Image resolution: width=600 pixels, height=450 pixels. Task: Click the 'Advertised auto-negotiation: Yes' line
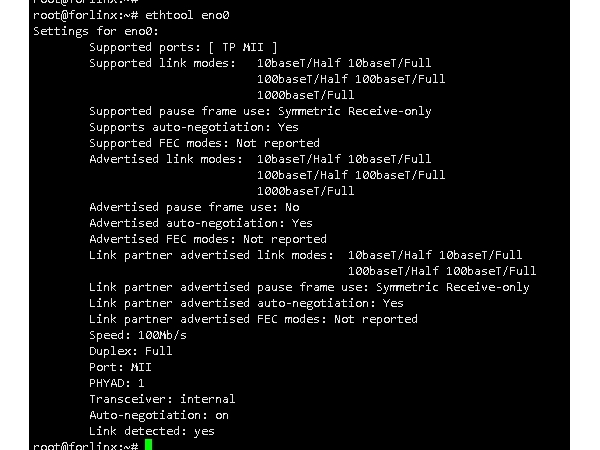click(201, 223)
